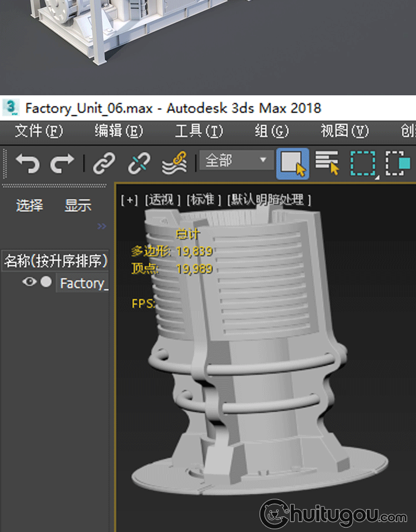Click the Redo arrow icon
Screen dimensions: 416x532
62,163
